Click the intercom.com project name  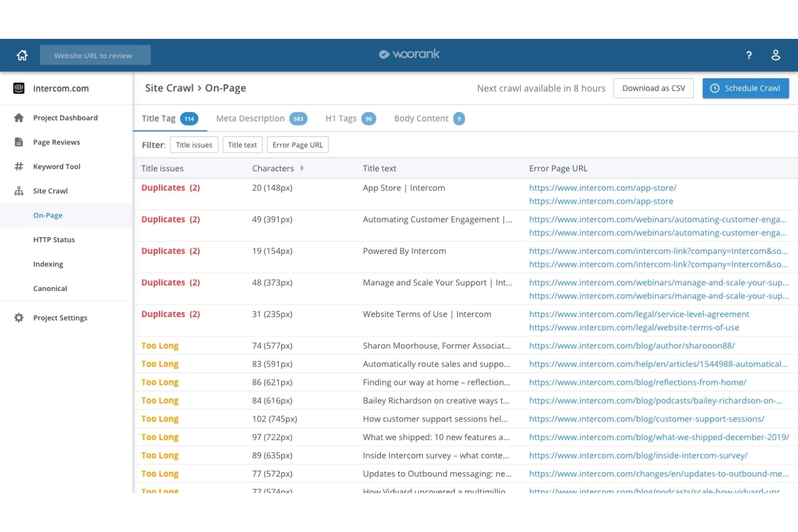click(61, 88)
